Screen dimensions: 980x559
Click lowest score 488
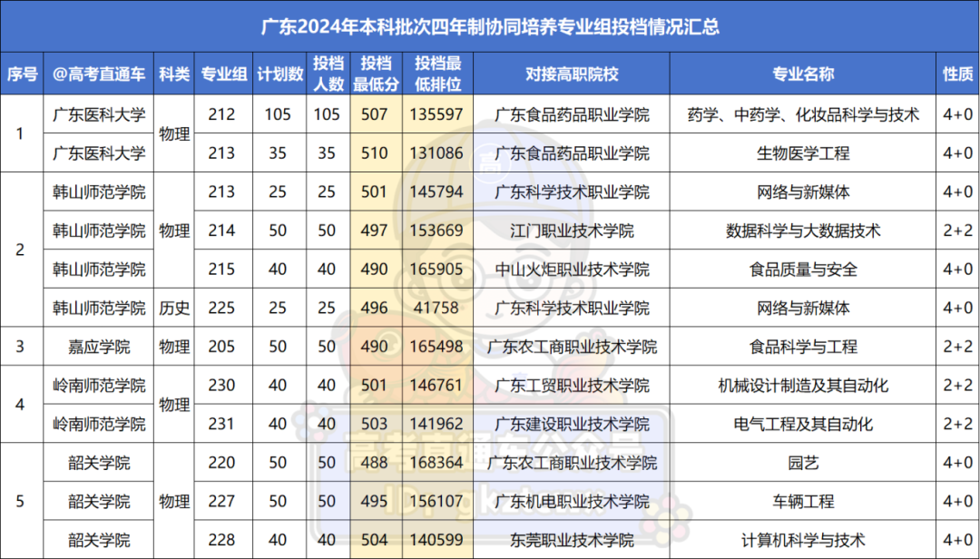(374, 463)
